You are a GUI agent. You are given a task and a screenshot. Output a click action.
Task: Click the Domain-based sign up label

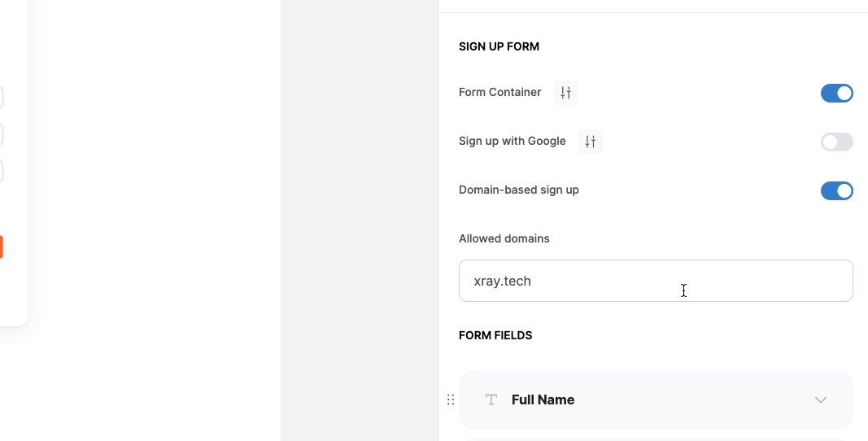(x=519, y=190)
